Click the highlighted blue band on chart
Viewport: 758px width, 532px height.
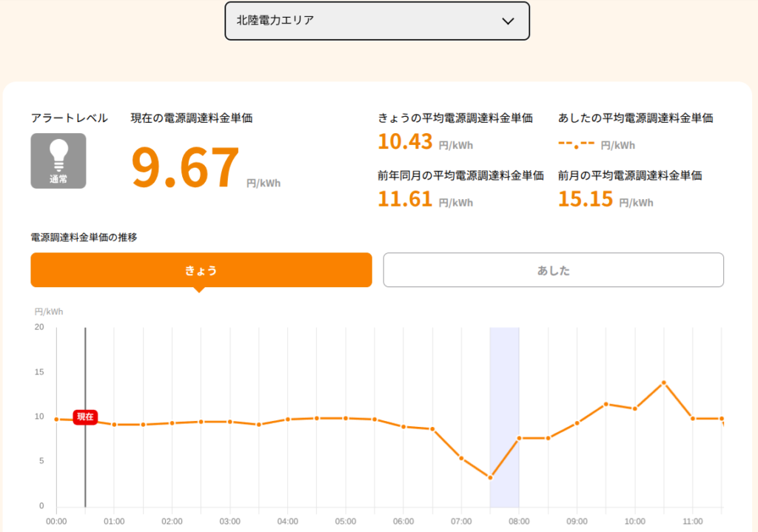tap(505, 417)
